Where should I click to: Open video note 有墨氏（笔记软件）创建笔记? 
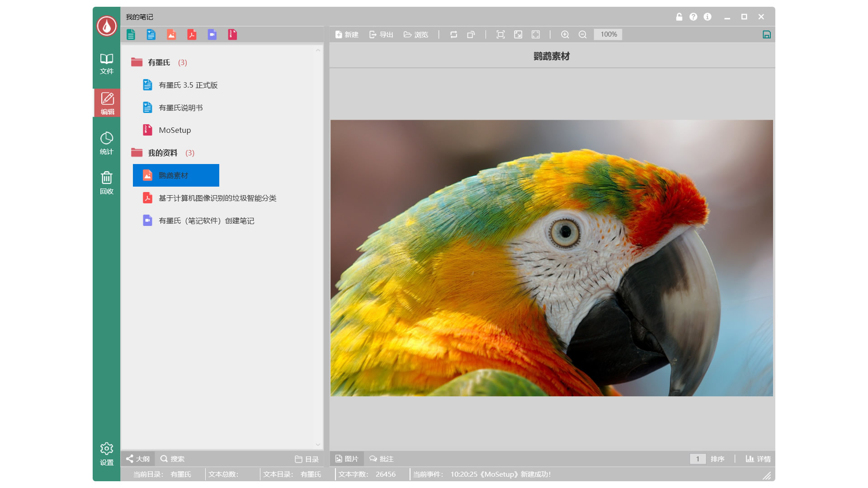coord(198,221)
